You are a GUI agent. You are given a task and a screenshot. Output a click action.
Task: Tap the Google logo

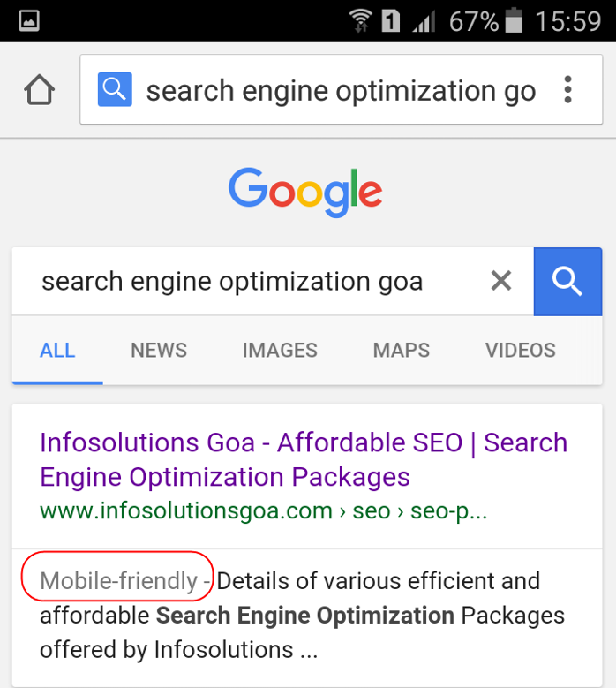[x=305, y=192]
